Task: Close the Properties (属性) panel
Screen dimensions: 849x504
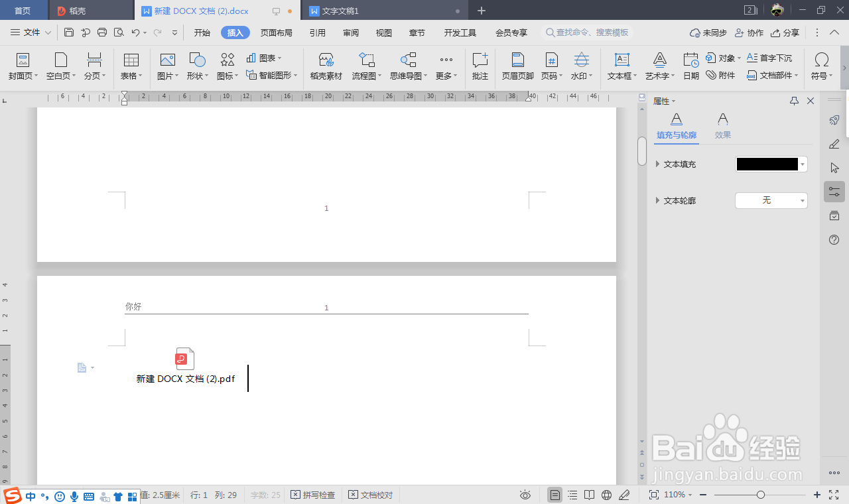Action: 811,101
